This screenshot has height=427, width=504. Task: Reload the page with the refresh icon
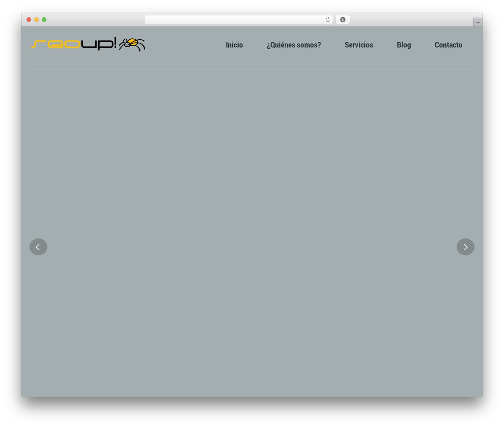328,20
